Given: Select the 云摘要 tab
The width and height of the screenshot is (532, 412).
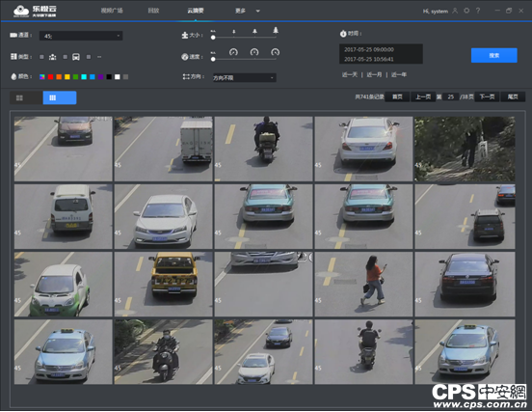Looking at the screenshot, I should [x=196, y=11].
